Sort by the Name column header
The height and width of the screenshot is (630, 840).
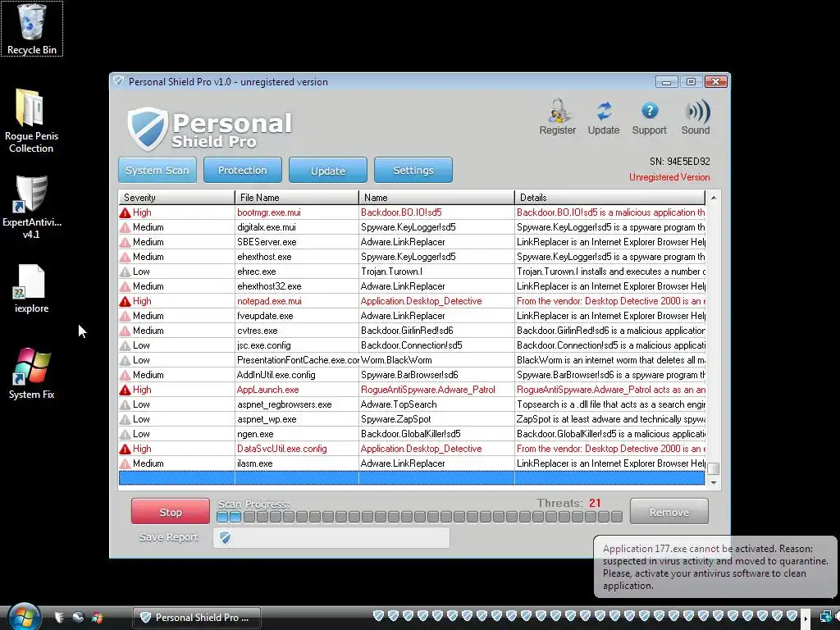point(436,197)
